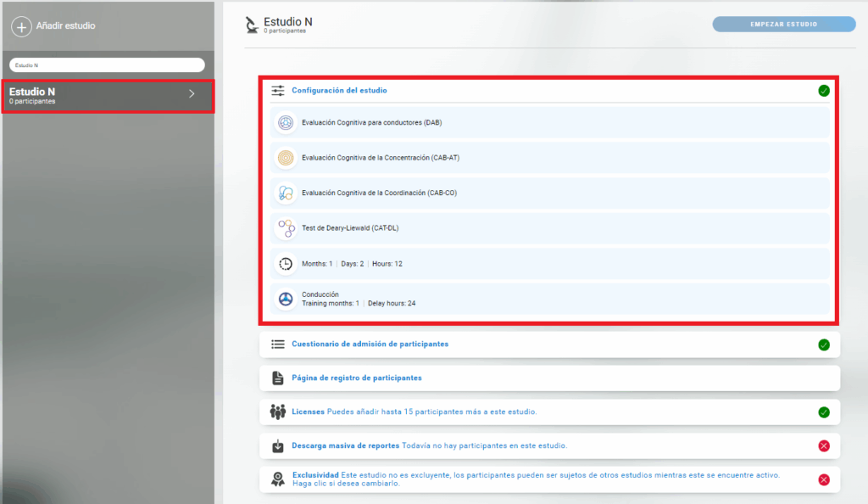Click the microscope icon beside Estudio N title

click(252, 25)
